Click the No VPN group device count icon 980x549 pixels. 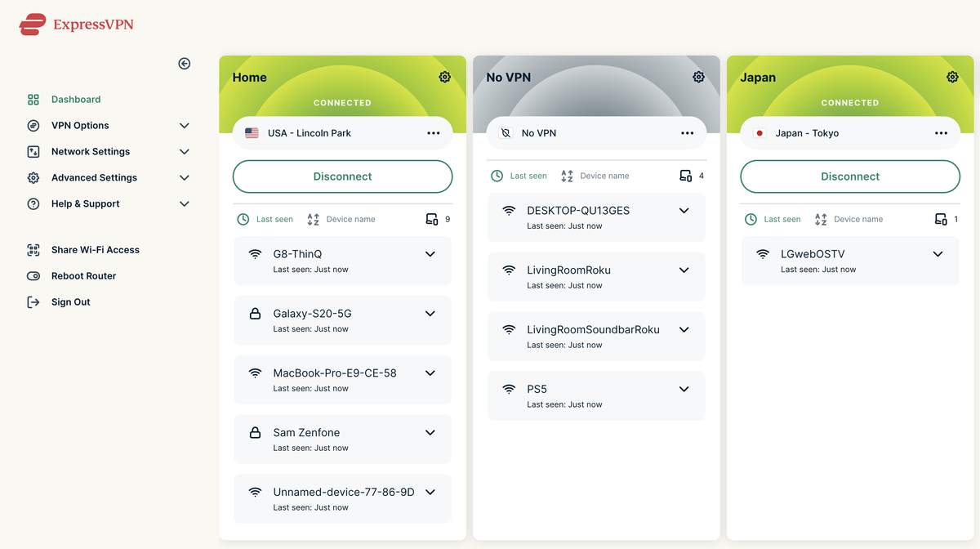(x=686, y=176)
